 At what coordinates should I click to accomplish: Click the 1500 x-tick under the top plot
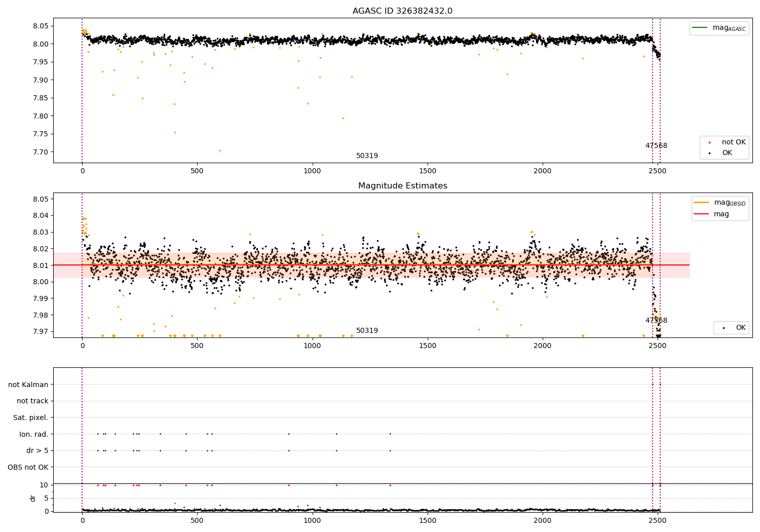(428, 171)
